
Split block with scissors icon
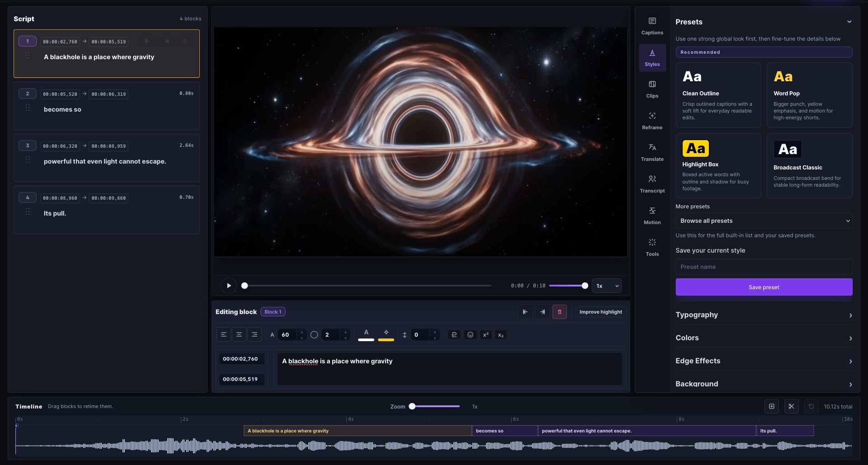791,406
